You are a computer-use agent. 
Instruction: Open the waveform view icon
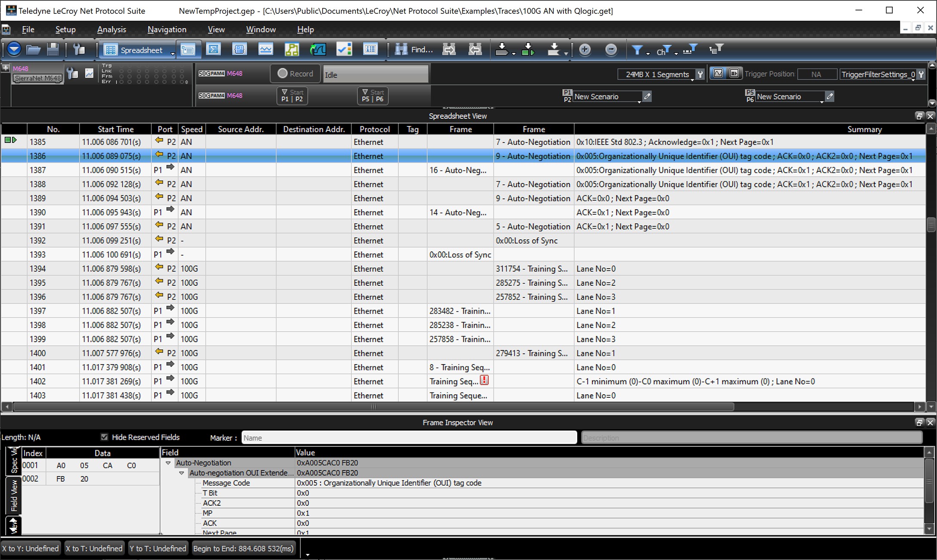point(265,50)
